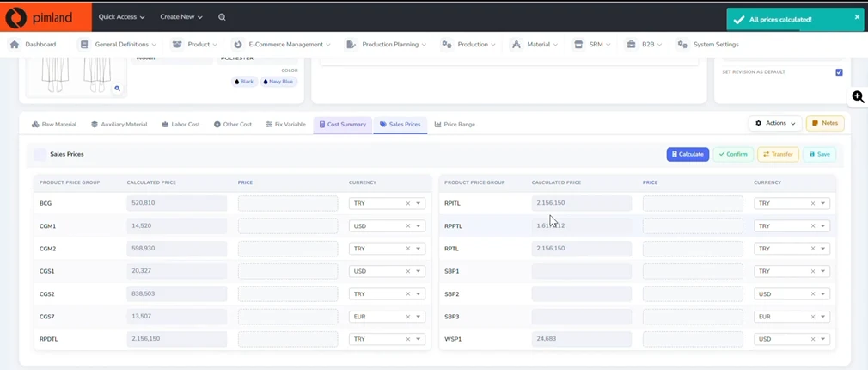Open the Actions dropdown

click(x=775, y=124)
